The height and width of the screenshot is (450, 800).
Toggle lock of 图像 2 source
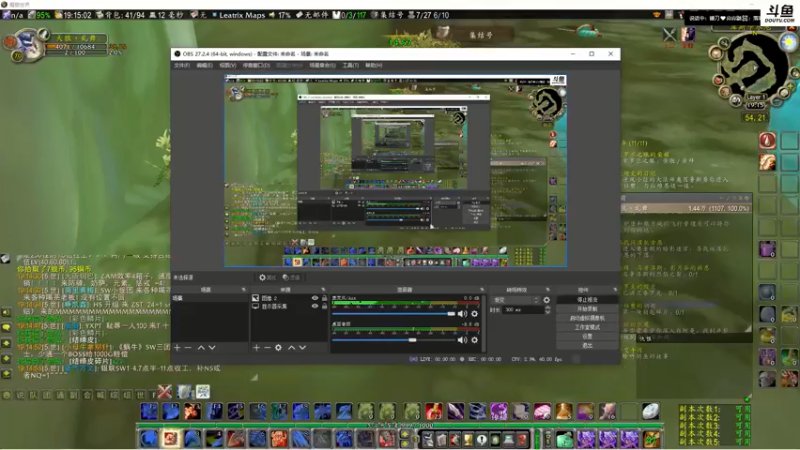tap(324, 298)
